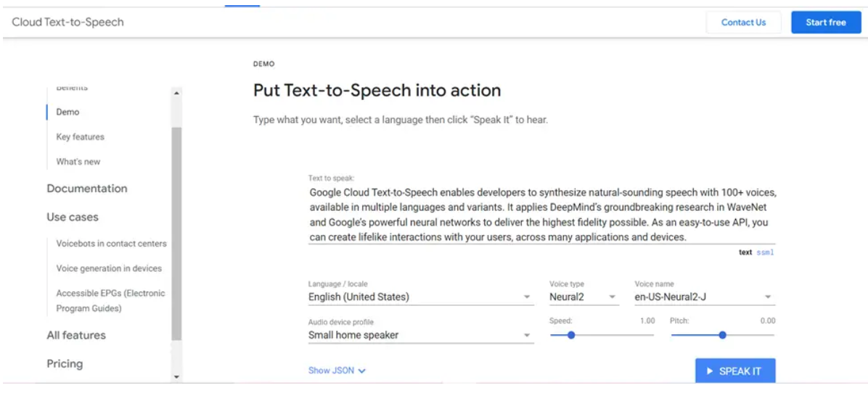This screenshot has height=393, width=868.
Task: Switch input mode to ssml
Action: point(765,252)
